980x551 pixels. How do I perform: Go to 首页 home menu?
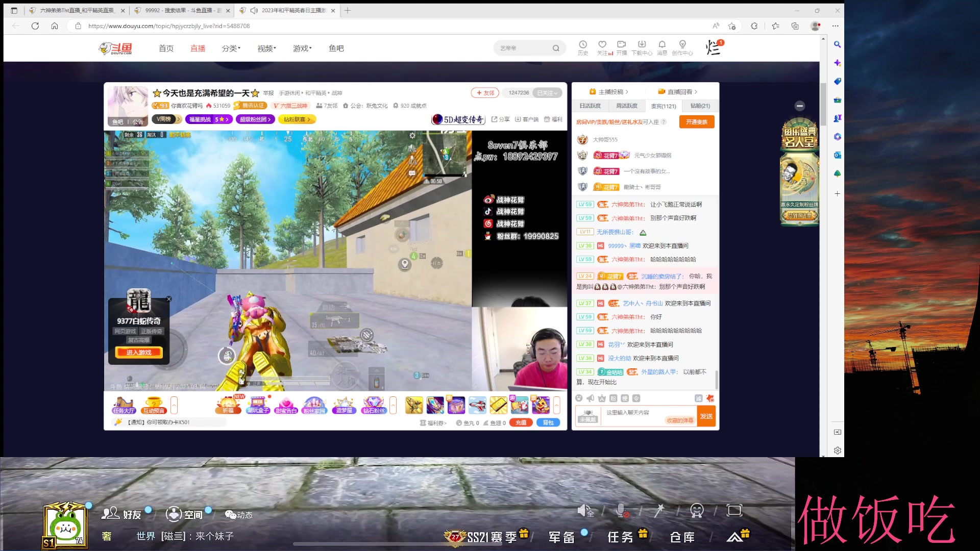point(166,48)
